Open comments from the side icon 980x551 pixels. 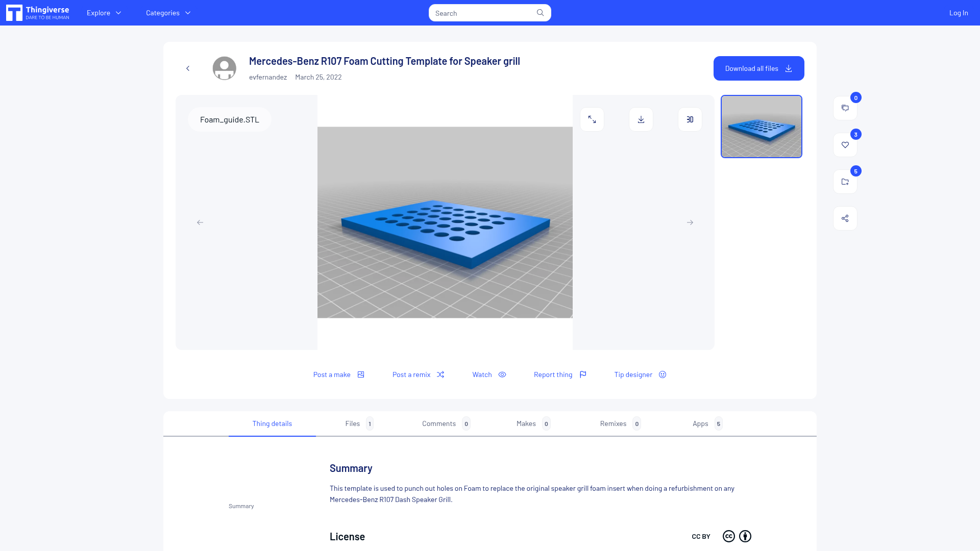click(x=845, y=108)
